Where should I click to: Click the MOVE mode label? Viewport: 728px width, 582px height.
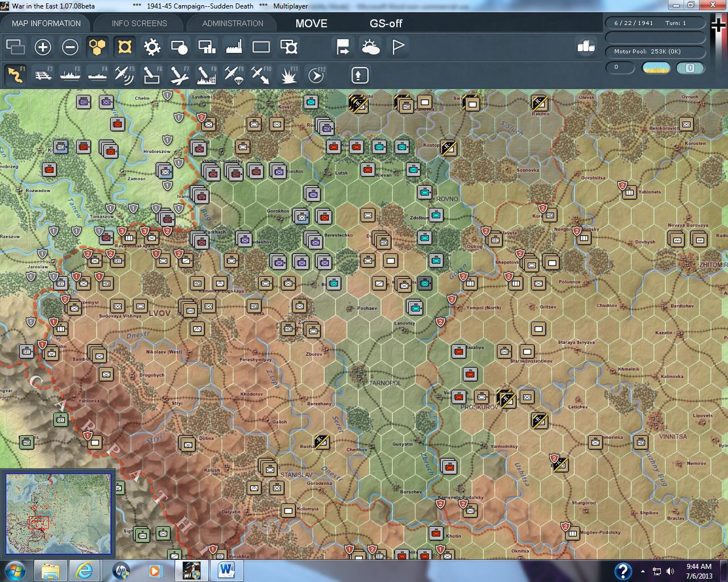(312, 23)
